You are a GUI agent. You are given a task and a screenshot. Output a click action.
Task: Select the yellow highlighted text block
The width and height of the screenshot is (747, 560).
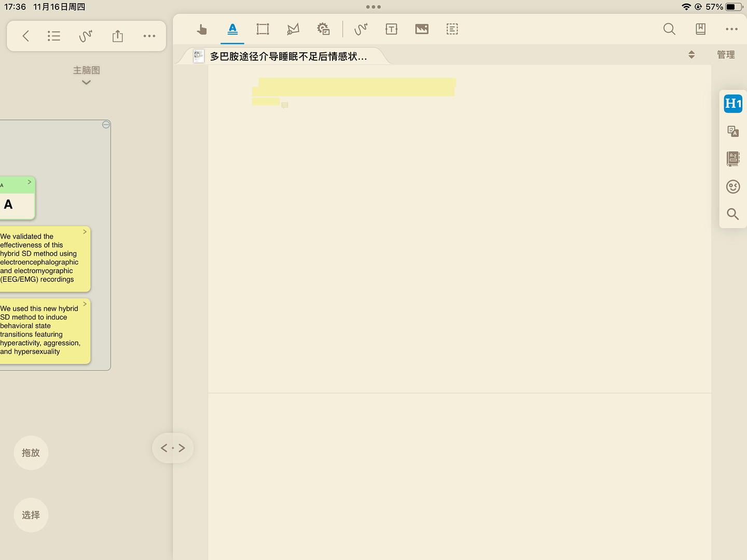tap(354, 91)
